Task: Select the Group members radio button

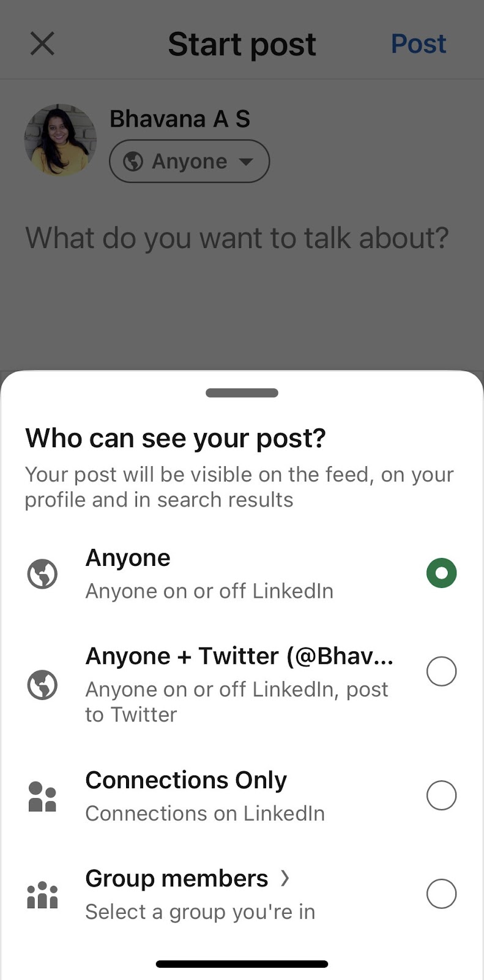Action: 441,894
